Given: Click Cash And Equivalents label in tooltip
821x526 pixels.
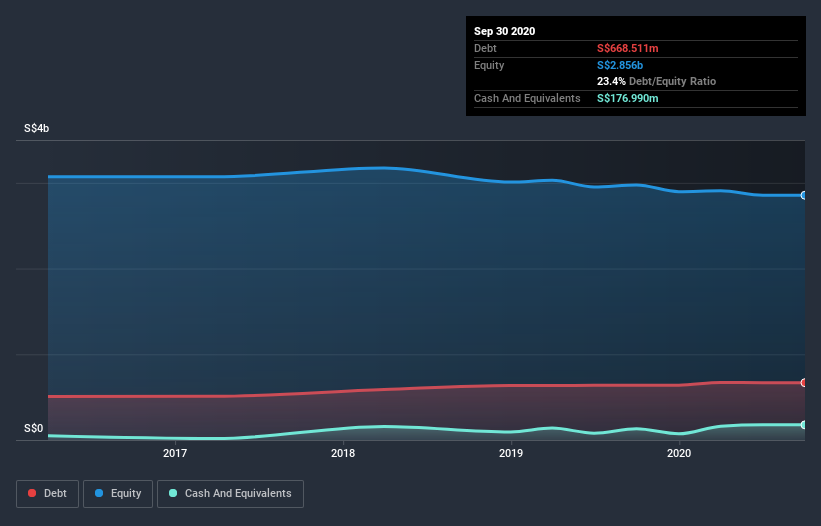Looking at the screenshot, I should [x=527, y=98].
